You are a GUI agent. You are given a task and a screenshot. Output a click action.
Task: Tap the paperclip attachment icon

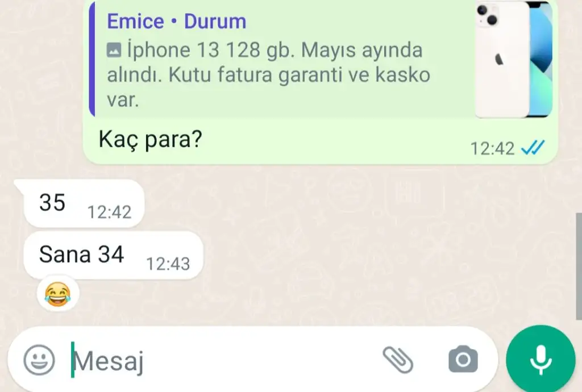point(398,360)
